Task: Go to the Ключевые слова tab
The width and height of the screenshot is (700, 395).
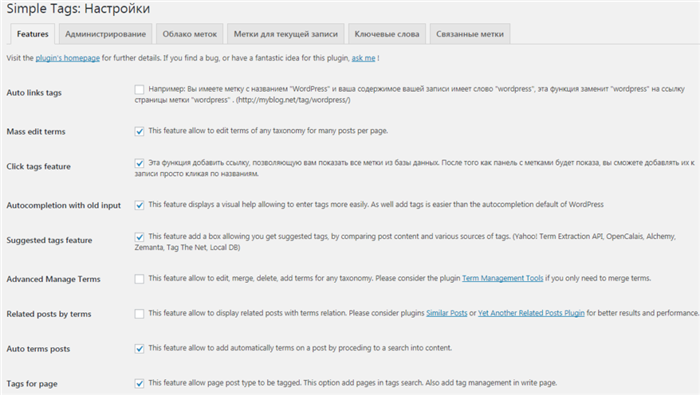Action: point(387,34)
